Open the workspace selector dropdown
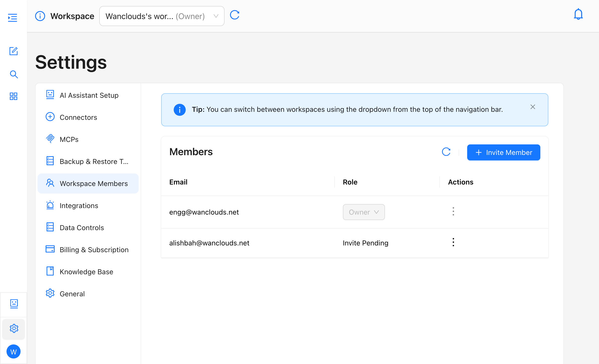The image size is (599, 364). click(162, 16)
